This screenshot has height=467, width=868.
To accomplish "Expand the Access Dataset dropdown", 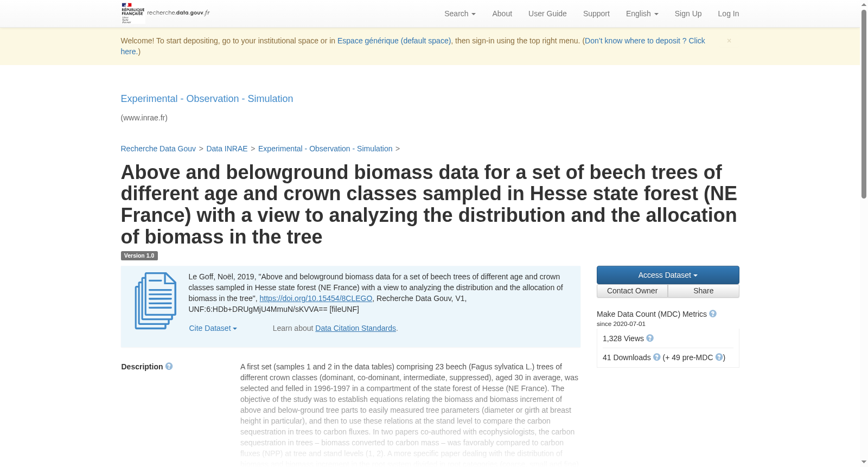I will click(668, 275).
